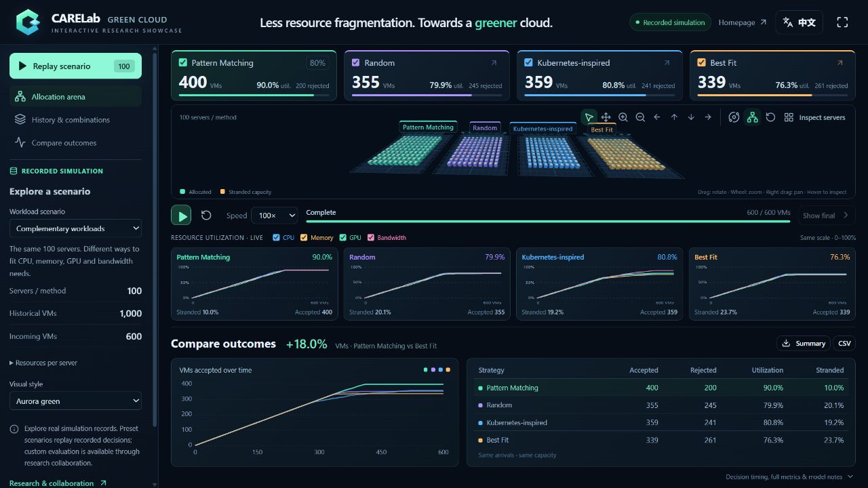Select the pan (move) tool
This screenshot has width=868, height=488.
[x=606, y=117]
